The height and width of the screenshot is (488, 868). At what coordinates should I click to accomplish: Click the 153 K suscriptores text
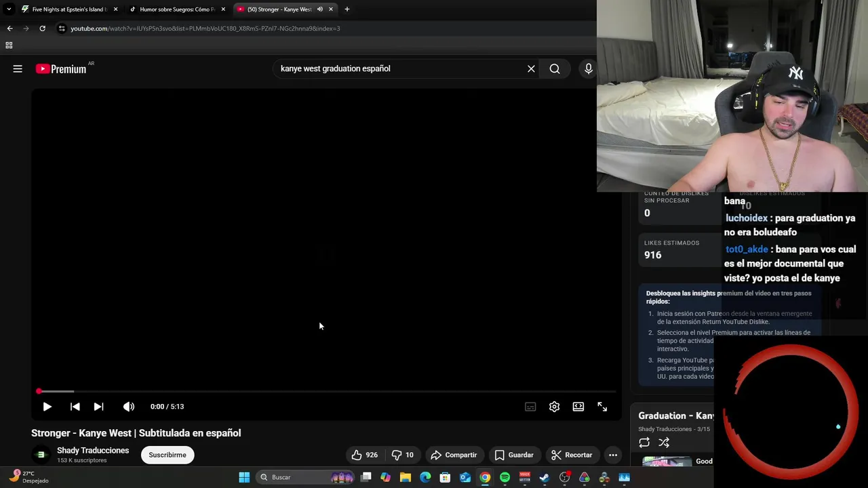pyautogui.click(x=82, y=461)
